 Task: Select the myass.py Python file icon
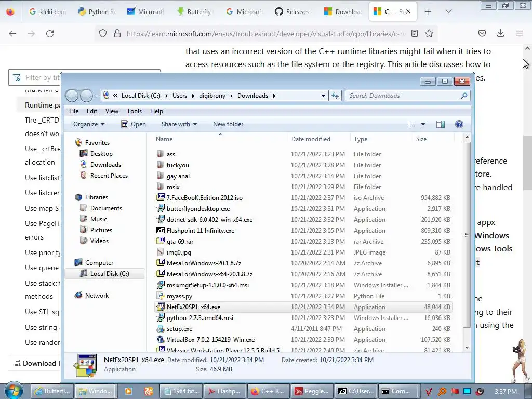pyautogui.click(x=161, y=296)
